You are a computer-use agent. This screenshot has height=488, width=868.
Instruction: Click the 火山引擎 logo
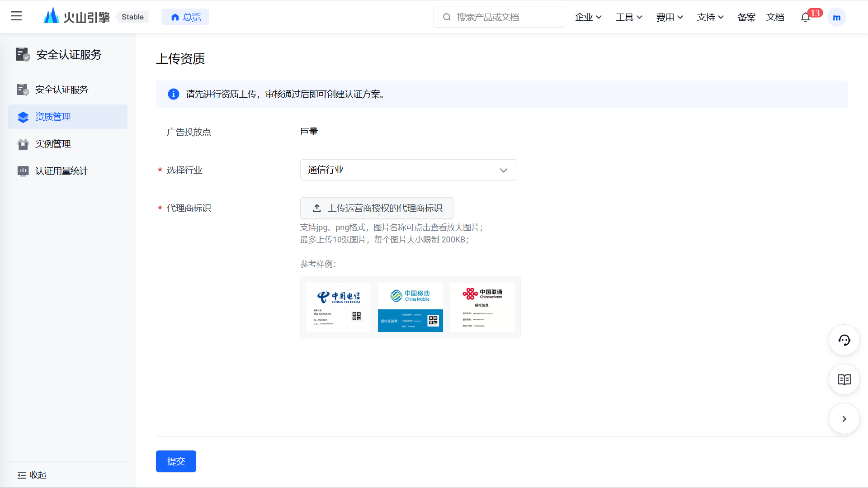76,16
